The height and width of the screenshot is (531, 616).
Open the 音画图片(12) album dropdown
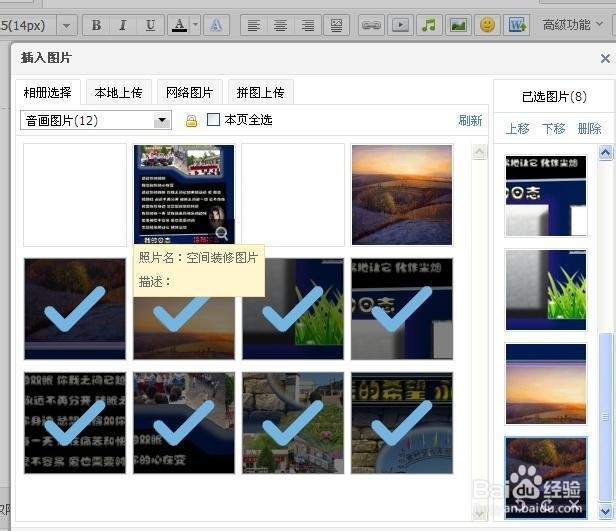[96, 120]
